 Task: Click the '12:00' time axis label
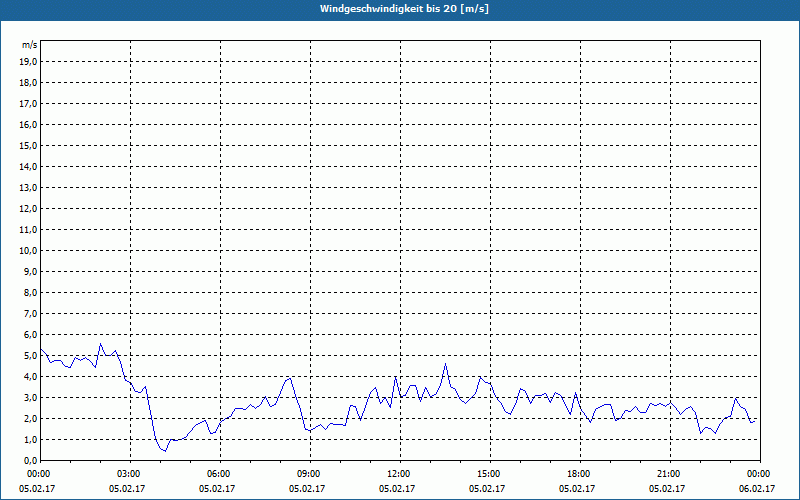click(400, 474)
